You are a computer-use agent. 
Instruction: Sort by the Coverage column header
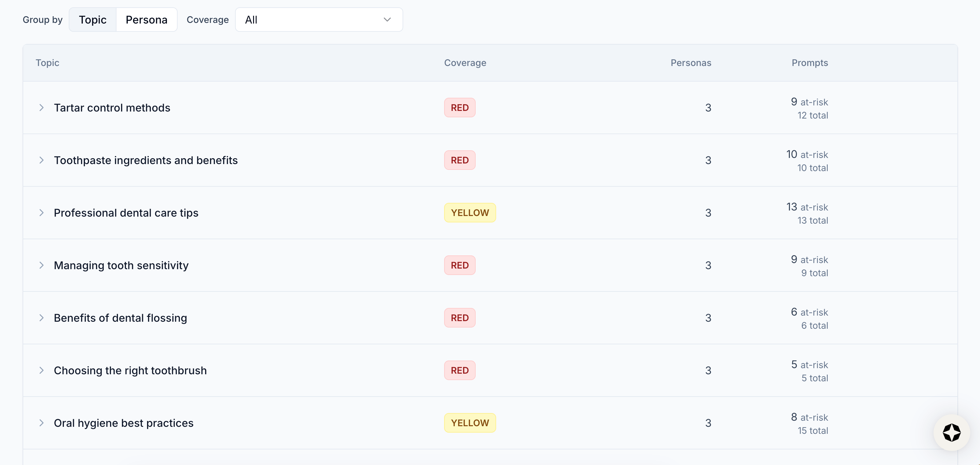point(465,63)
